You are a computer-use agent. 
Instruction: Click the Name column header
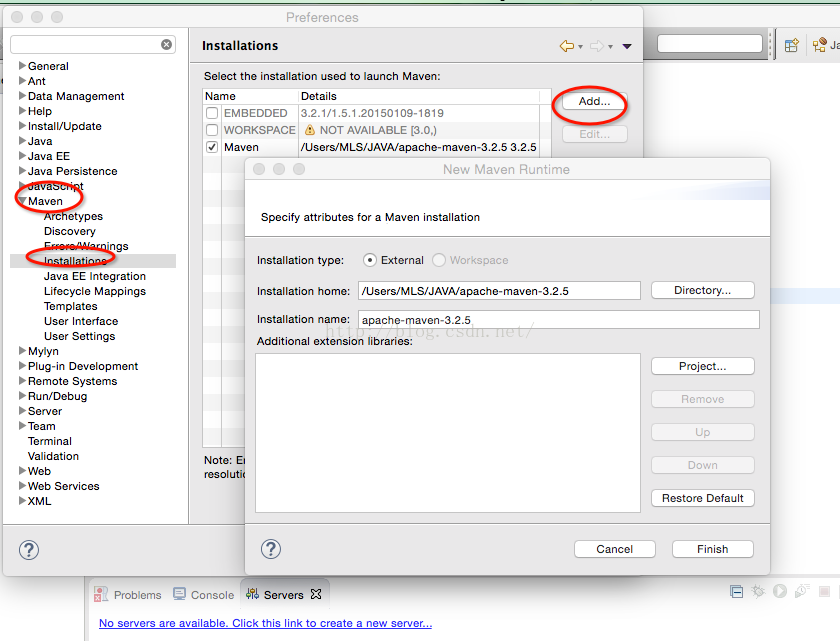coord(250,96)
